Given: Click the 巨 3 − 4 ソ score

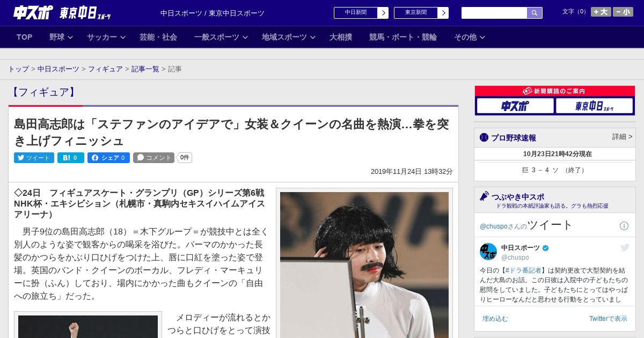Looking at the screenshot, I should [x=555, y=170].
